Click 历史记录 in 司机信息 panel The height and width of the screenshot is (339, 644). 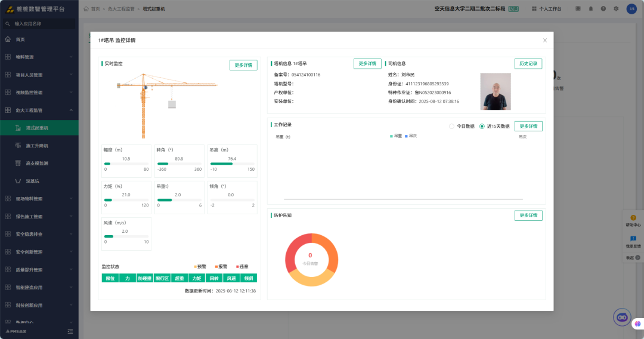click(528, 64)
